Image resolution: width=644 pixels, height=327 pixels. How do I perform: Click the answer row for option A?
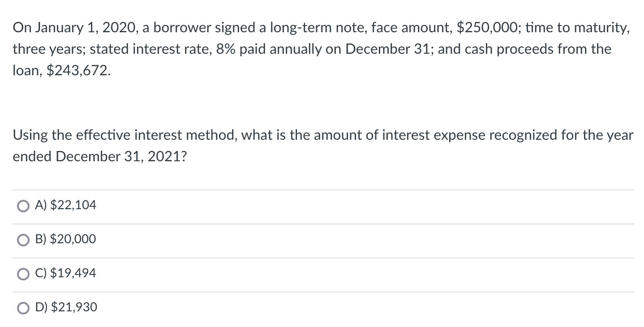pyautogui.click(x=313, y=206)
